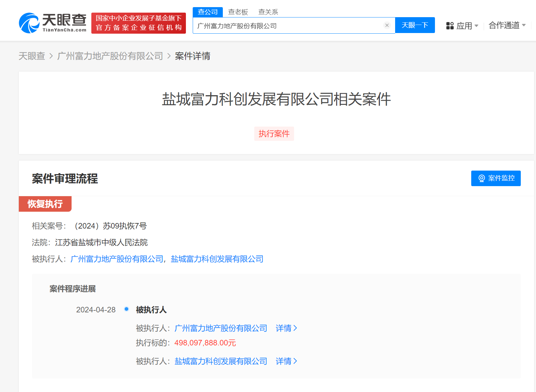
Task: Click the red 执行案件 tag
Action: [274, 133]
